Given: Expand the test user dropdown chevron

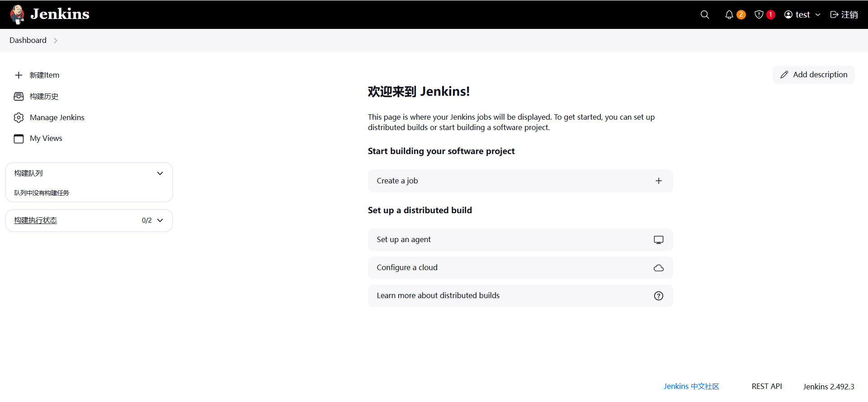Looking at the screenshot, I should click(x=818, y=14).
